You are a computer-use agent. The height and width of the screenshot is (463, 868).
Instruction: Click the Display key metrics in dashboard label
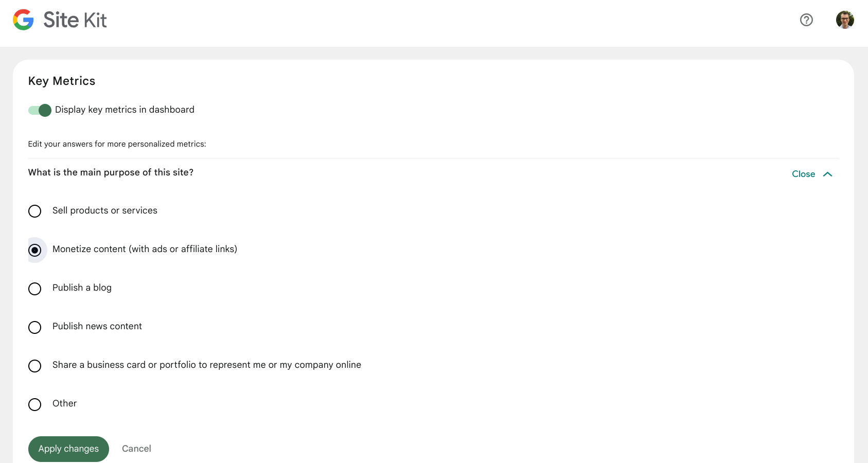125,110
